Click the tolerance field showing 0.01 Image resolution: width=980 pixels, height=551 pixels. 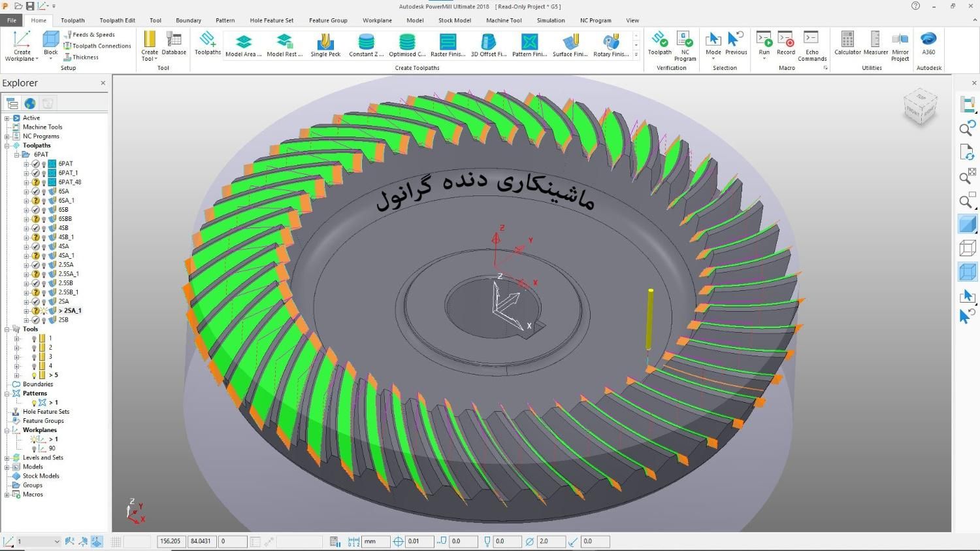419,541
